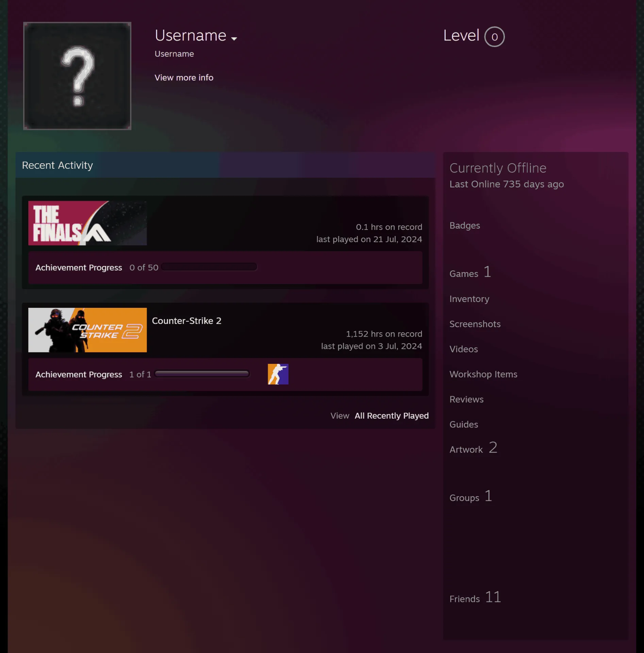This screenshot has height=653, width=644.
Task: Open the Username dropdown arrow
Action: point(234,39)
